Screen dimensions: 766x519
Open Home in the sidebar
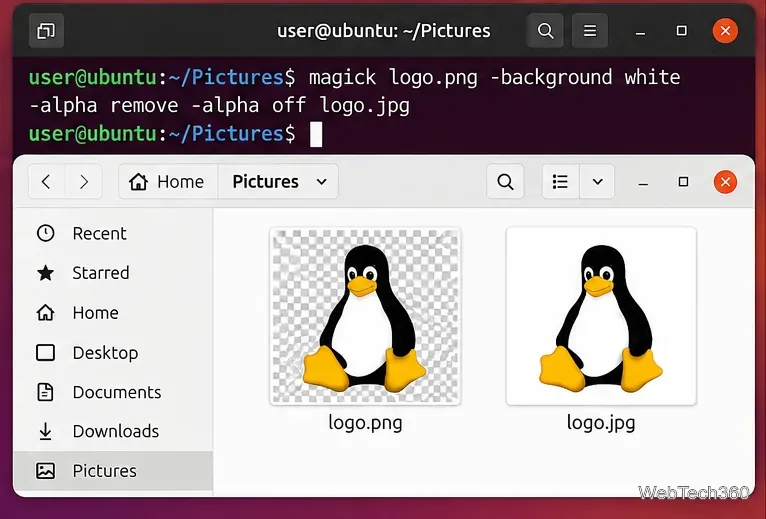(114, 313)
